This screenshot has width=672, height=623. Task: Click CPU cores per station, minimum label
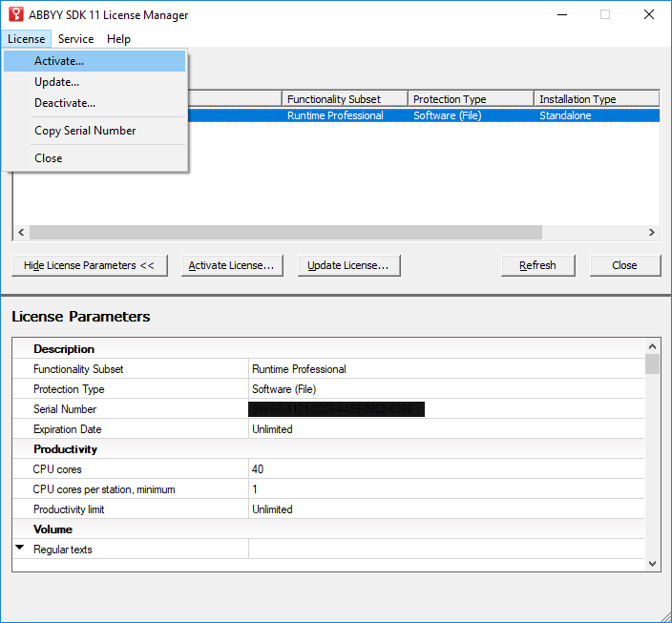(x=104, y=489)
